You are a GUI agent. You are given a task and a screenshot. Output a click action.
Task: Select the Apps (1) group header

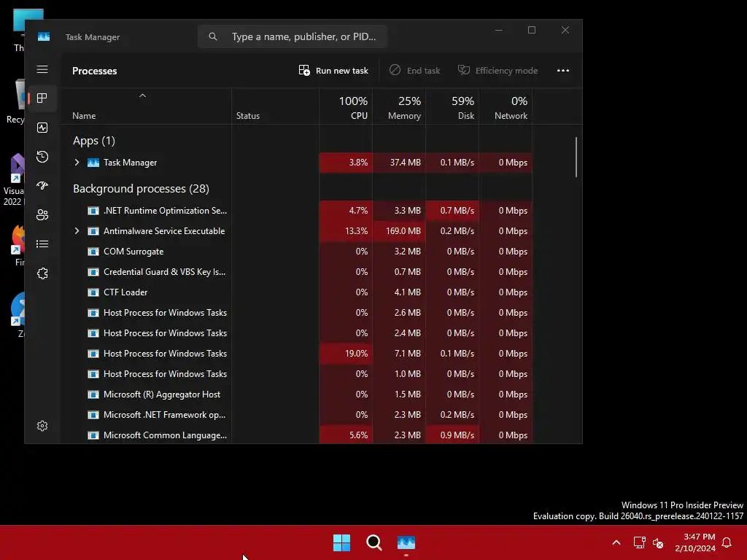(x=94, y=141)
